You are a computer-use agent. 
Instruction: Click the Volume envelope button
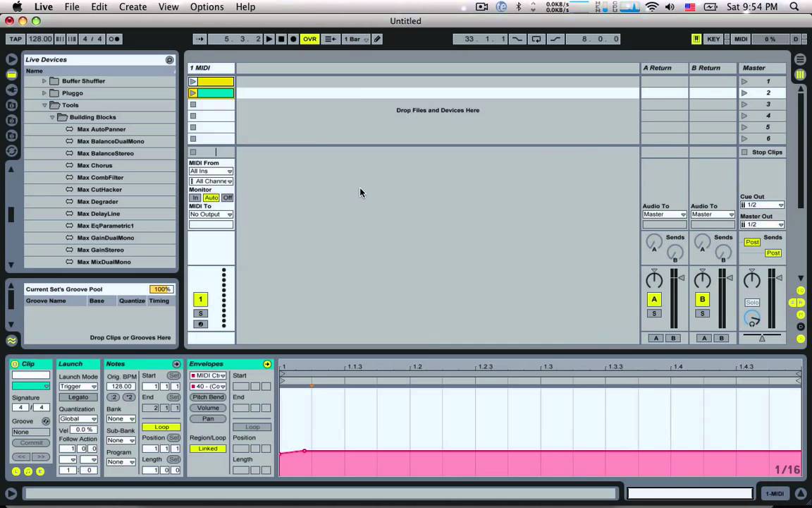208,409
